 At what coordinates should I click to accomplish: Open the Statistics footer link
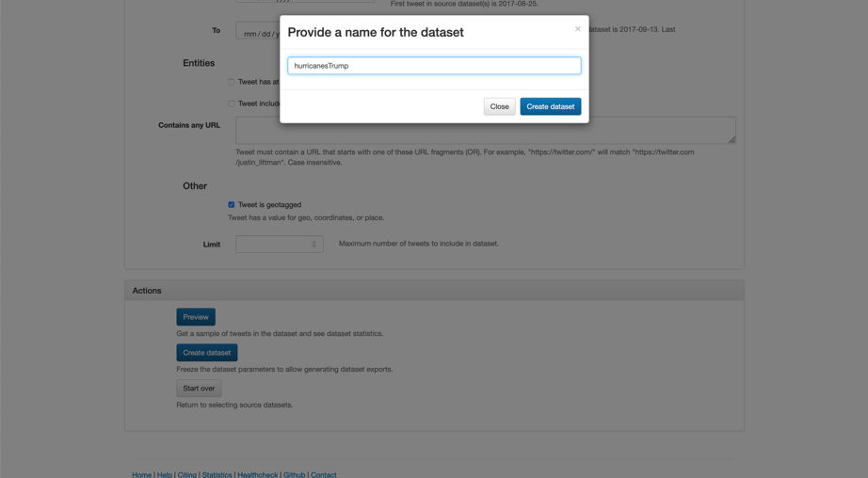(x=217, y=474)
